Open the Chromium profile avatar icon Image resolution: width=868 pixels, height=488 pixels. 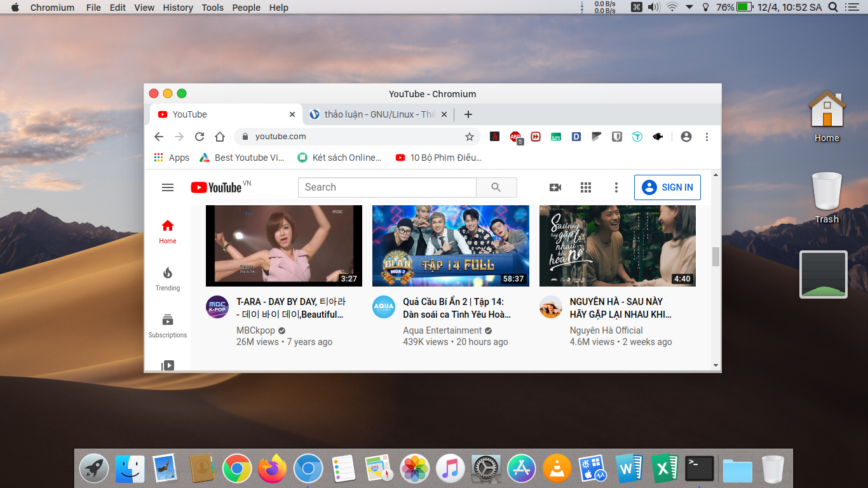click(x=686, y=137)
